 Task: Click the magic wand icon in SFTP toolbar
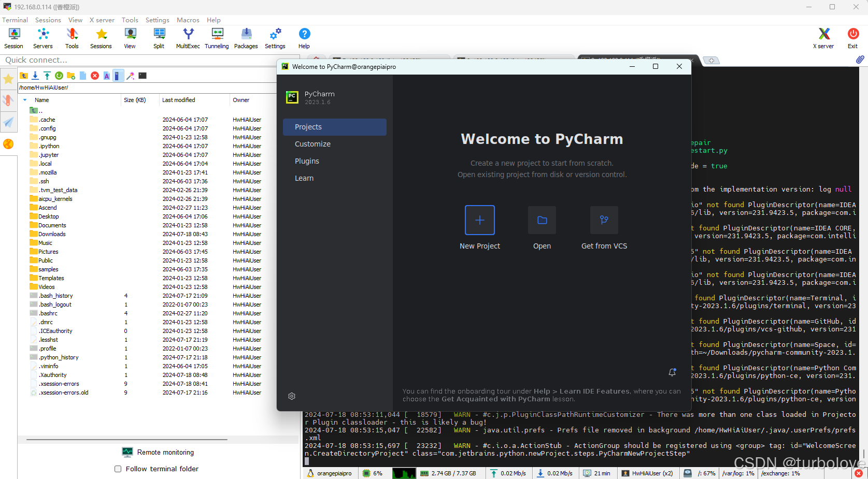click(x=131, y=76)
